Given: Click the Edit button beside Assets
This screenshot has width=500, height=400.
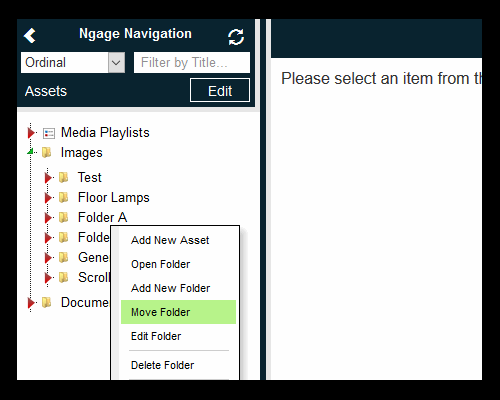Looking at the screenshot, I should 220,90.
